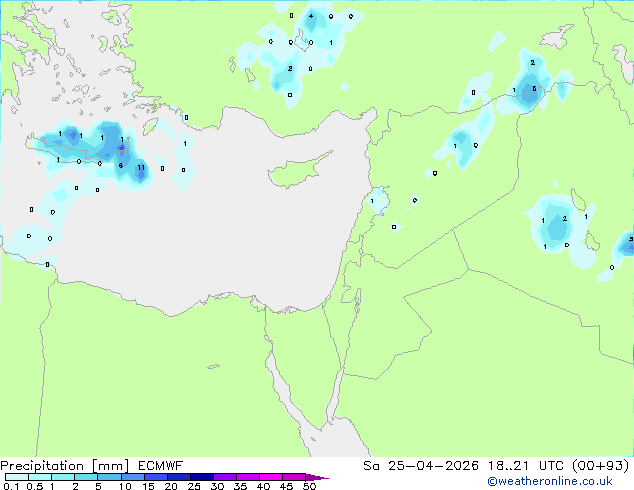Click the '4' precipitation value at the map top
The width and height of the screenshot is (634, 490).
tap(311, 16)
